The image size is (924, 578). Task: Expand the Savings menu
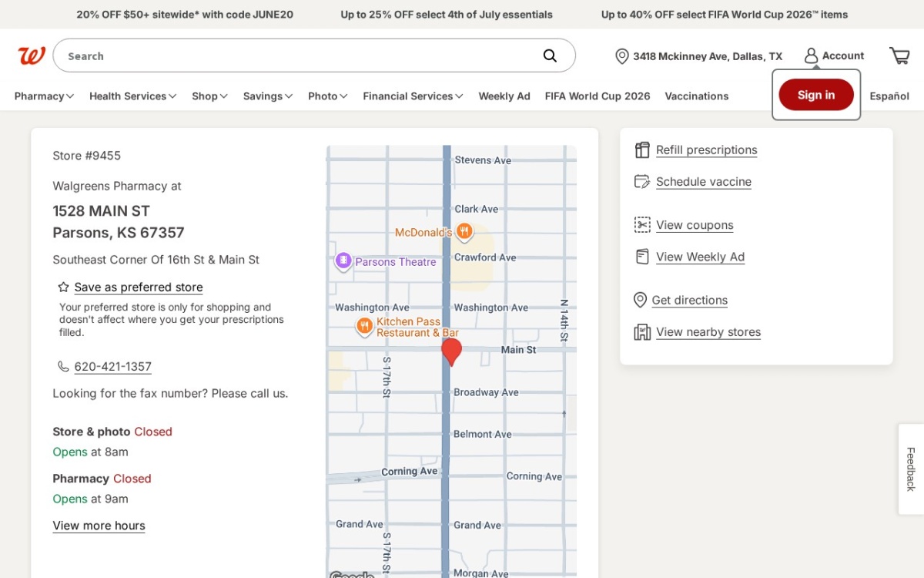[x=268, y=96]
